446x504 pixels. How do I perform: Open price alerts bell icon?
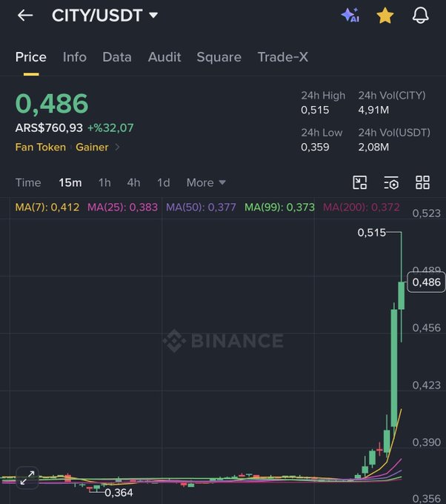(420, 15)
